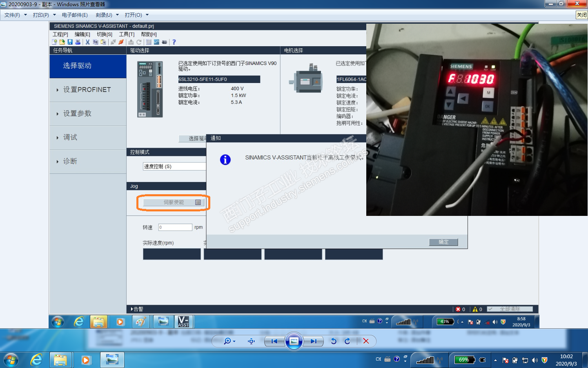Open the 速度控制 (S) control mode dropdown

[x=174, y=166]
